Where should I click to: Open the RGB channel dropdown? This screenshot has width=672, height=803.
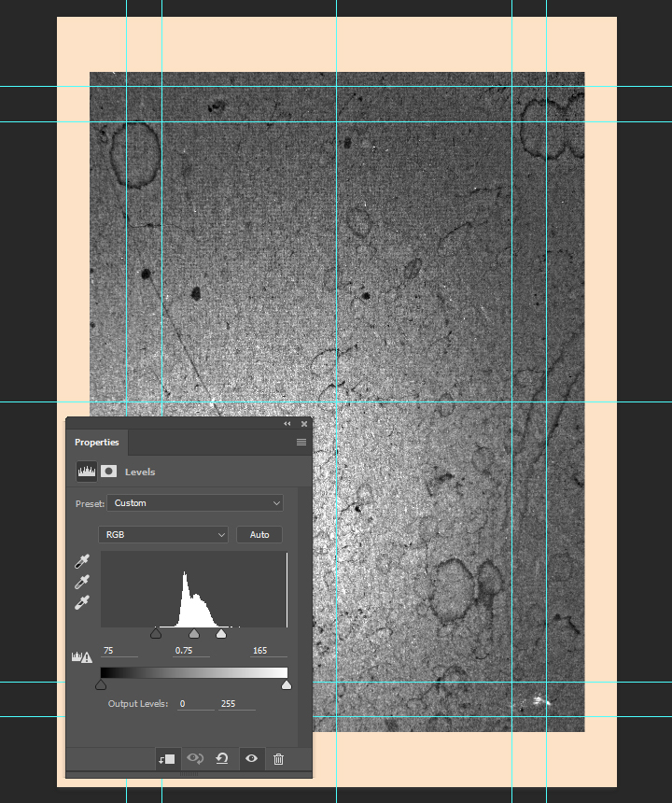pyautogui.click(x=163, y=534)
